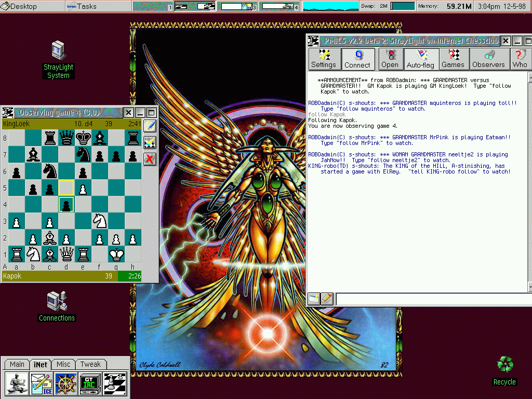Image resolution: width=532 pixels, height=399 pixels.
Task: Click the 3:04pm 12-5-98 clock
Action: pyautogui.click(x=502, y=6)
